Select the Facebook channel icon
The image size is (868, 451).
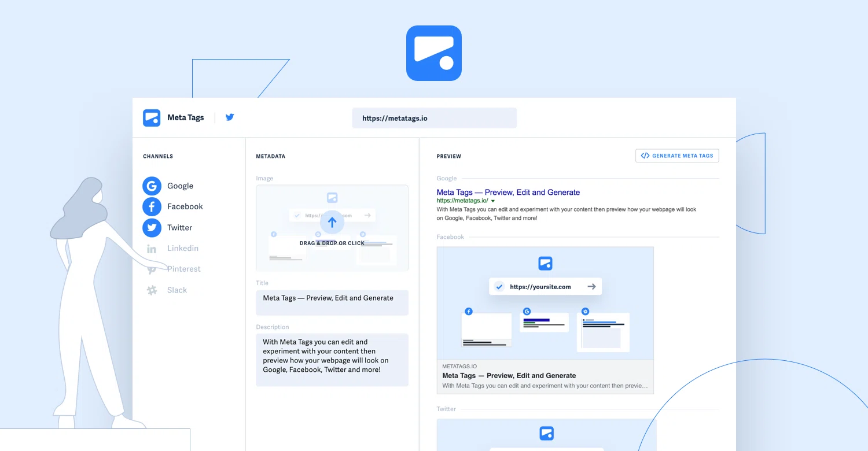[152, 206]
